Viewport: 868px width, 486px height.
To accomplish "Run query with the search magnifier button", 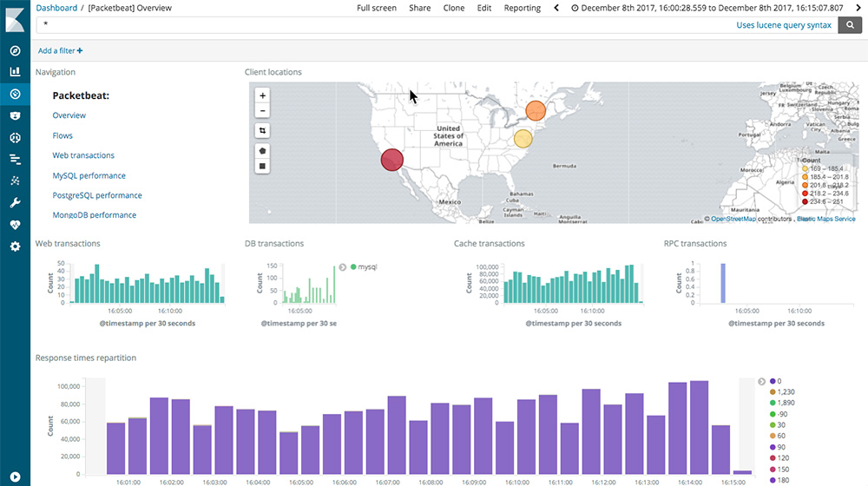I will tap(850, 25).
